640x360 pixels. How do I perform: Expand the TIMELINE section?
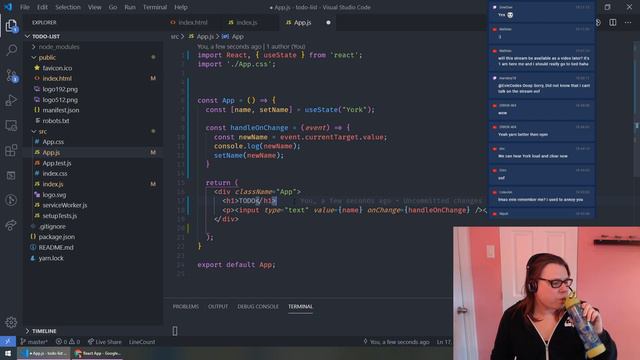point(93,331)
